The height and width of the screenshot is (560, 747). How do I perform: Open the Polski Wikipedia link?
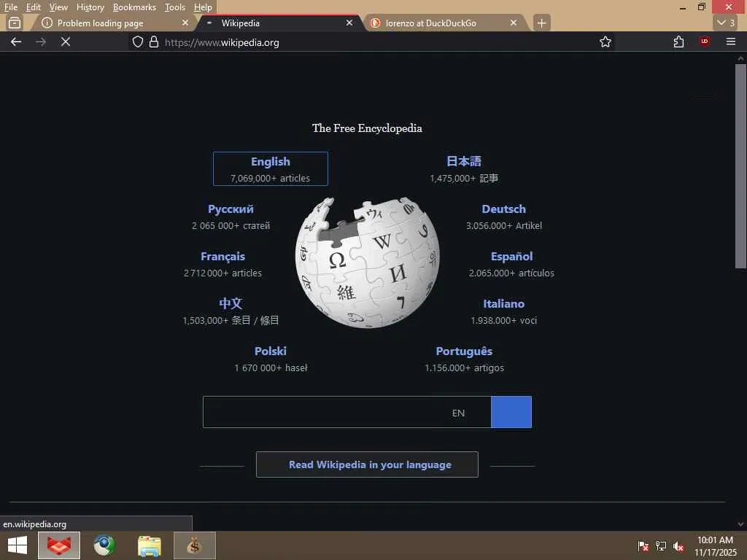point(270,351)
